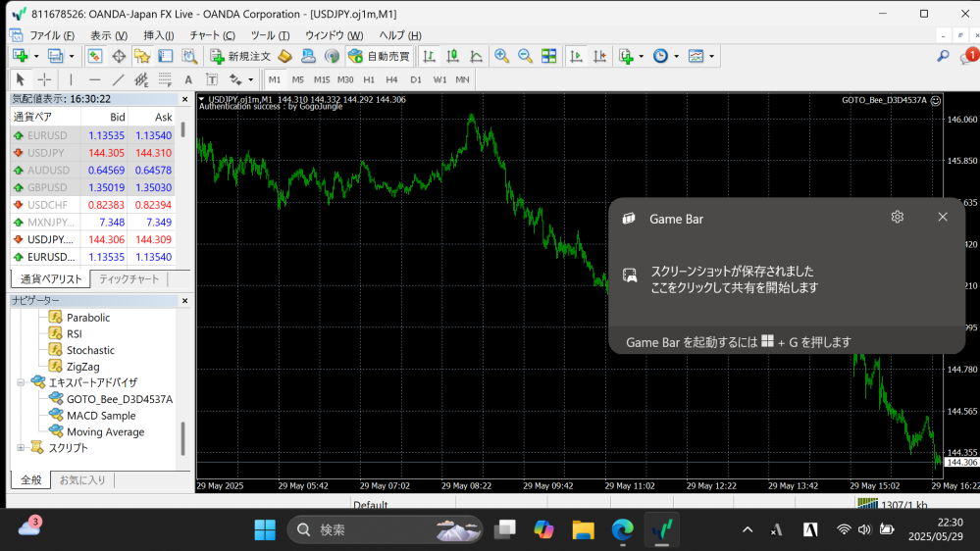Click the 新規注文 new order button
The height and width of the screenshot is (551, 980).
[x=240, y=56]
